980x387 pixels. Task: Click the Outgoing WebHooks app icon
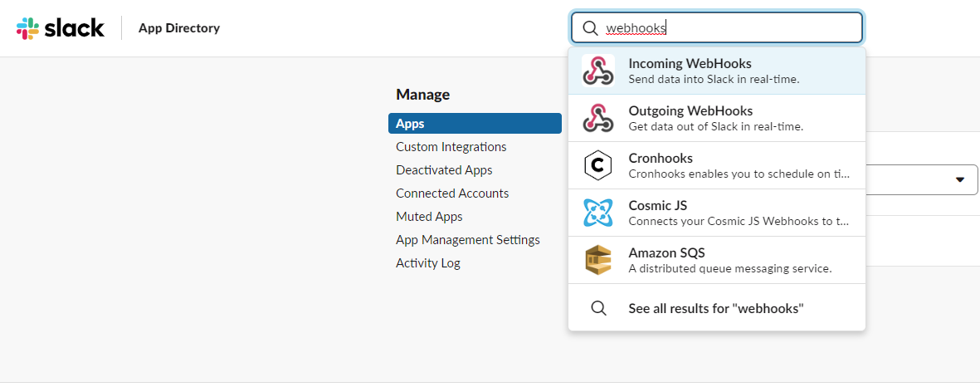(597, 118)
